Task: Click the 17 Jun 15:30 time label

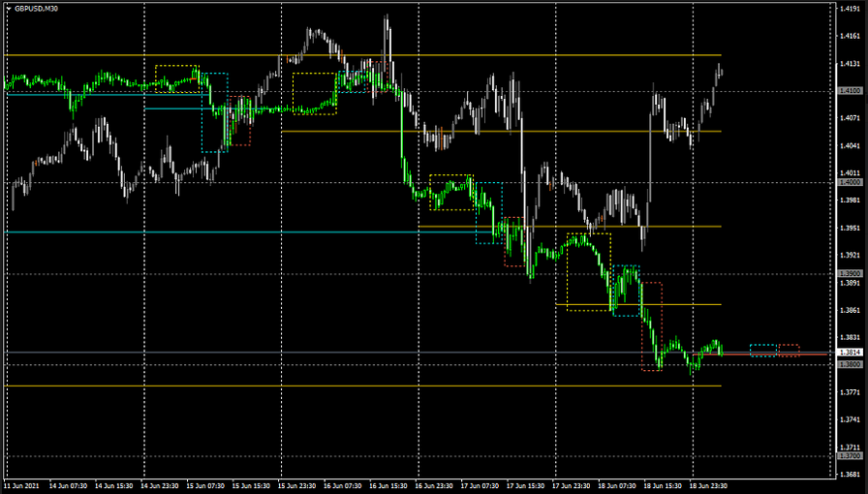Action: click(525, 485)
